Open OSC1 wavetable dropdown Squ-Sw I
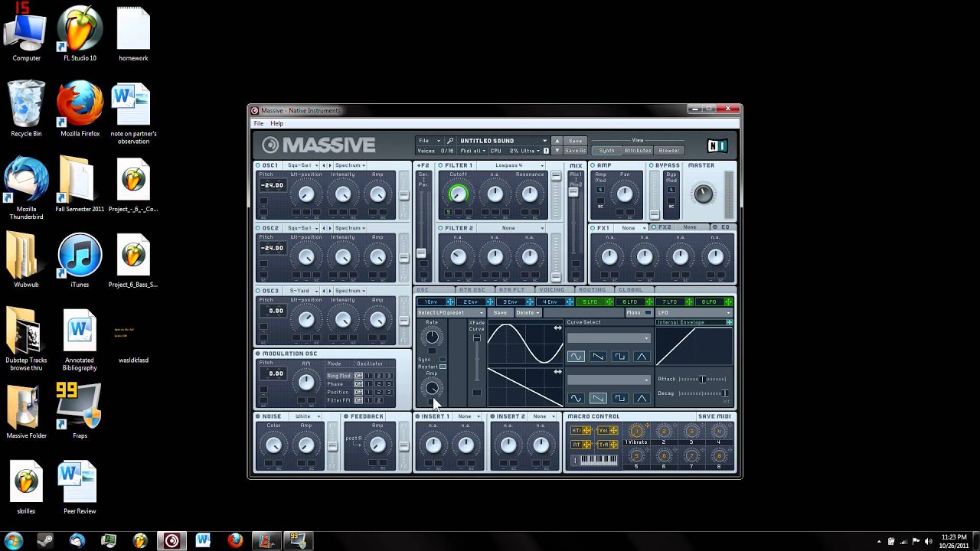The width and height of the screenshot is (980, 551). point(302,165)
